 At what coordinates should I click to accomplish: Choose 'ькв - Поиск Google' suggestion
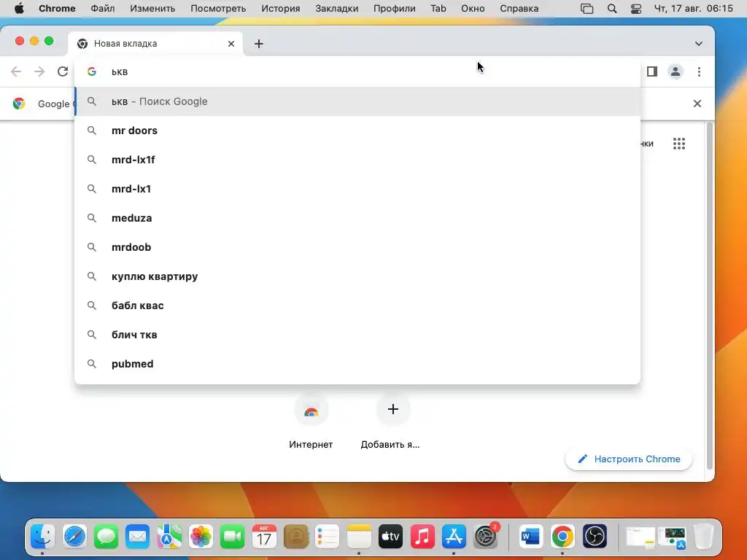357,101
